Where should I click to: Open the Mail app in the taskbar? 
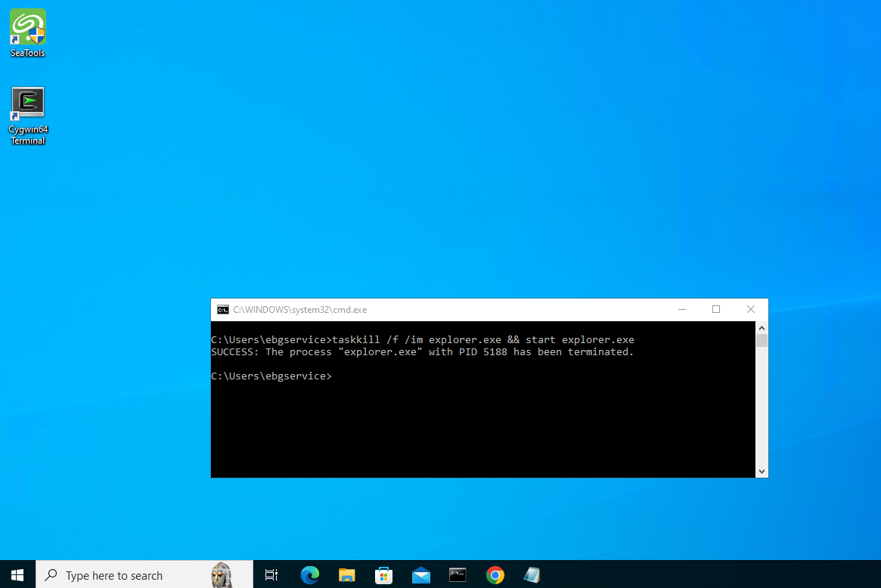click(x=420, y=575)
